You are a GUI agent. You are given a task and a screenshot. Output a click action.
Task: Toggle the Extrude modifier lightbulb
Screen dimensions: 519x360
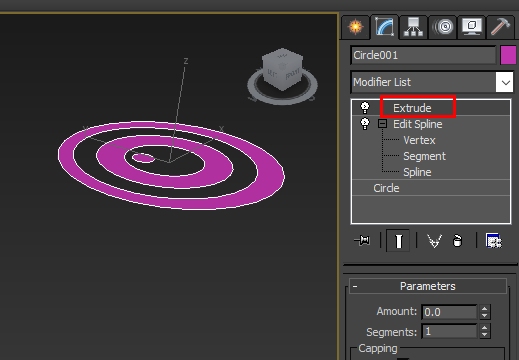coord(365,108)
